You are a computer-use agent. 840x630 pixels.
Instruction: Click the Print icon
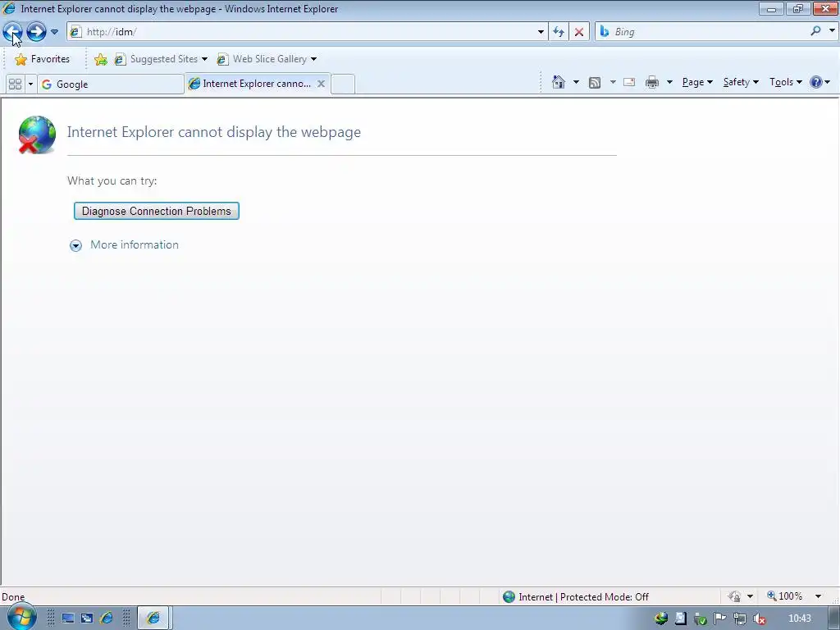point(652,82)
